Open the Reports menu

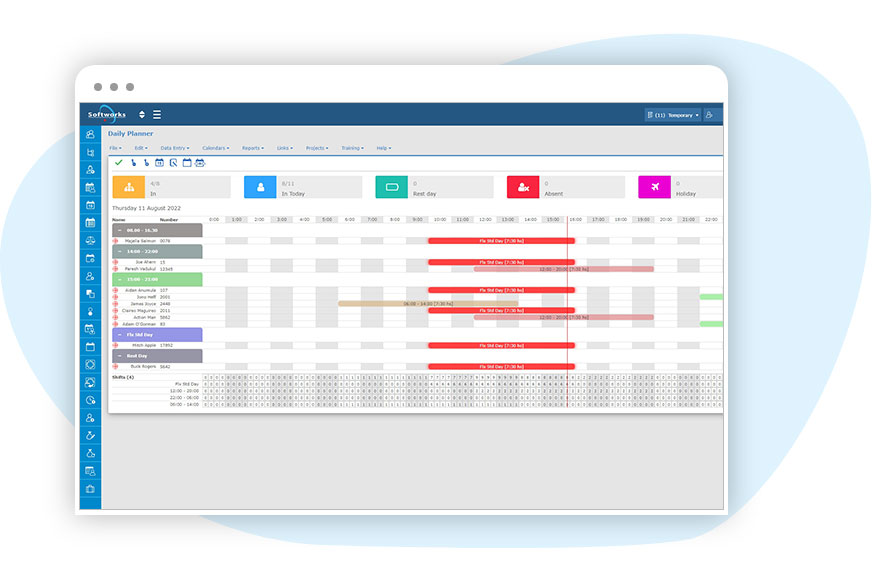pos(252,148)
